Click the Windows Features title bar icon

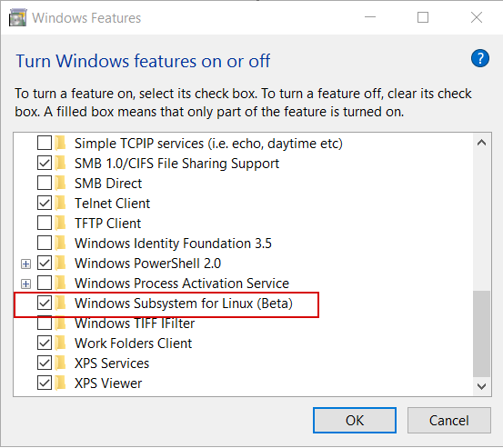tap(17, 17)
